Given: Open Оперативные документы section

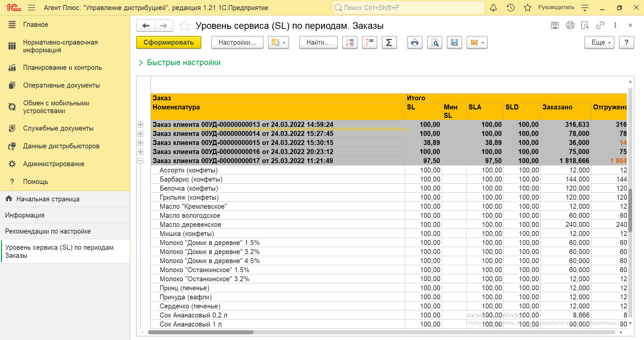Looking at the screenshot, I should pos(65,85).
